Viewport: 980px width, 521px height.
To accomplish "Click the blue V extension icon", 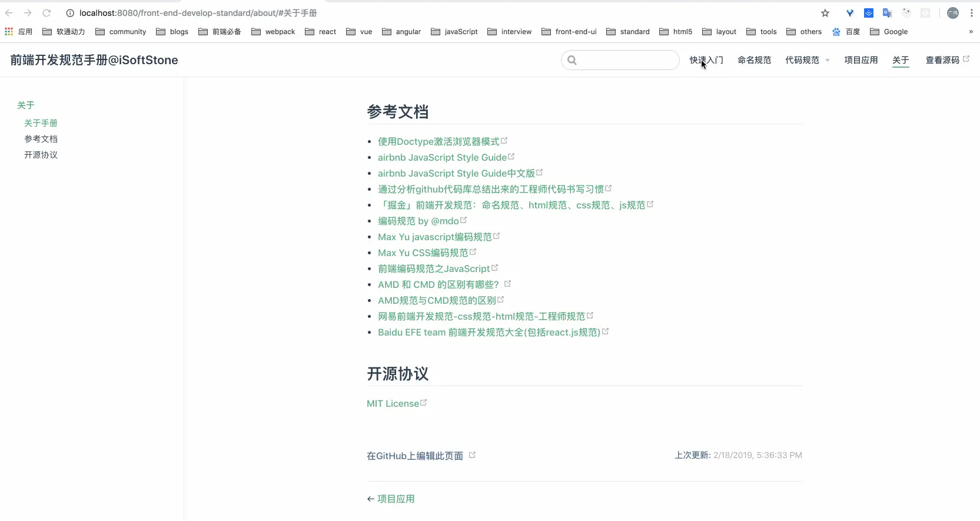I will tap(850, 13).
